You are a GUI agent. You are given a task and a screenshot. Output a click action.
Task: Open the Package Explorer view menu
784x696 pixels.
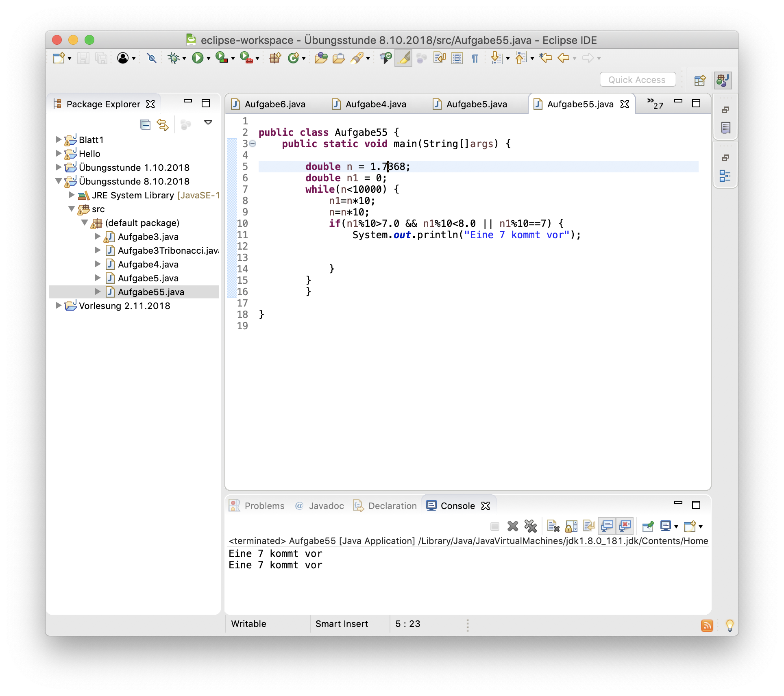tap(208, 122)
